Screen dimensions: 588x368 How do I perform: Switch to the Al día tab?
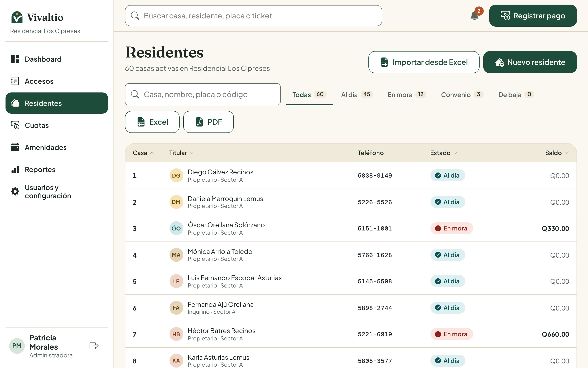357,95
